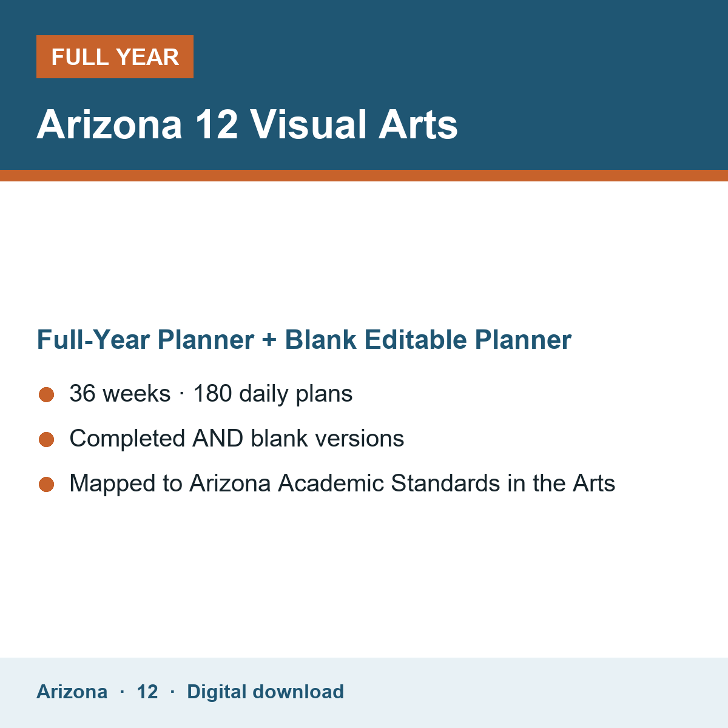The height and width of the screenshot is (728, 728).
Task: Click the bullet next to Completed AND blank versions
Action: click(x=47, y=439)
